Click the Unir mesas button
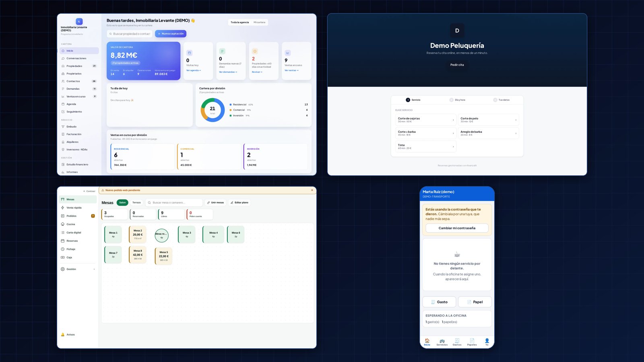The image size is (644, 362). (215, 203)
